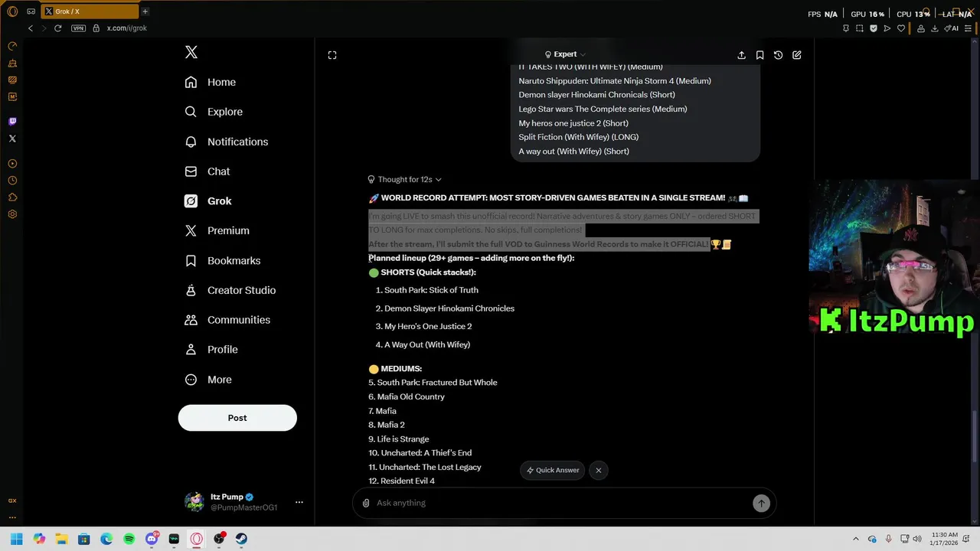Click the site lock icon
The height and width of the screenshot is (551, 980).
pos(96,28)
